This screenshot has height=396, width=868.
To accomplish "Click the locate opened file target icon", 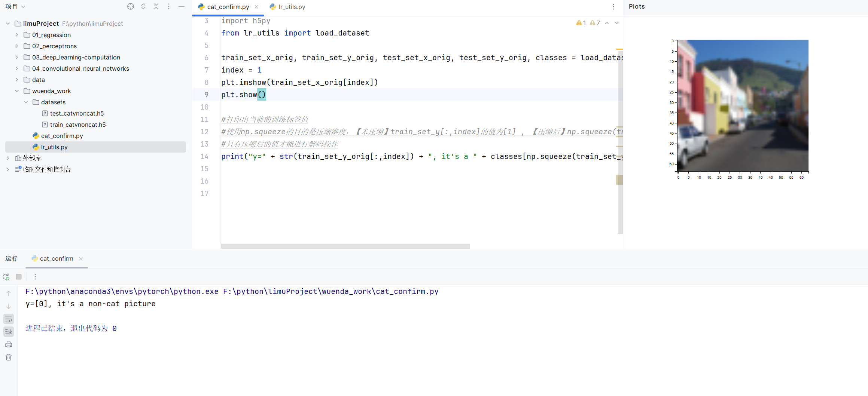I will [x=131, y=6].
